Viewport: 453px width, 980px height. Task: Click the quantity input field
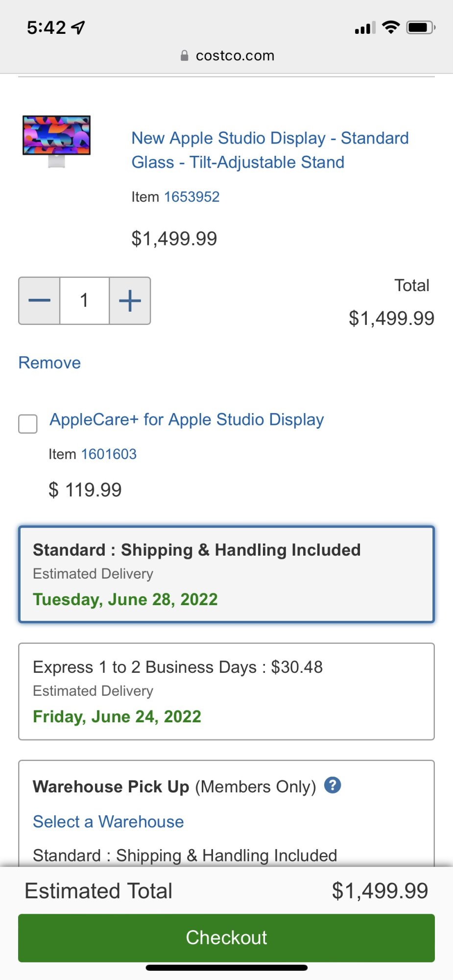(84, 300)
